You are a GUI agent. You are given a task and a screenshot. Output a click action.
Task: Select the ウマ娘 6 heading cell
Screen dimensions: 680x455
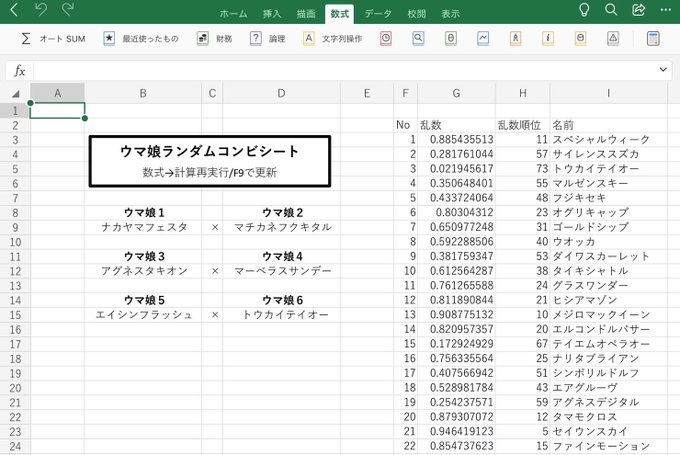tap(281, 300)
